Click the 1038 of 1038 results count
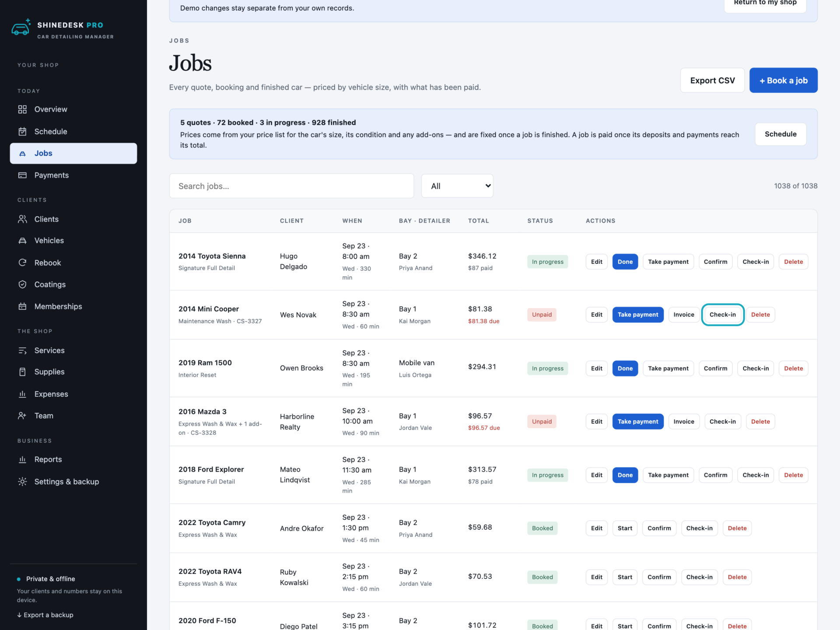The image size is (840, 630). point(795,186)
